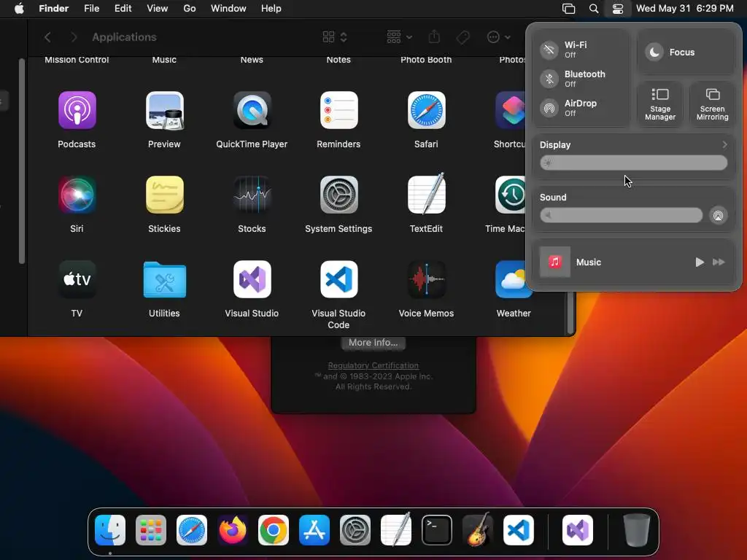Open the Utilities folder
This screenshot has width=747, height=560.
click(x=164, y=279)
